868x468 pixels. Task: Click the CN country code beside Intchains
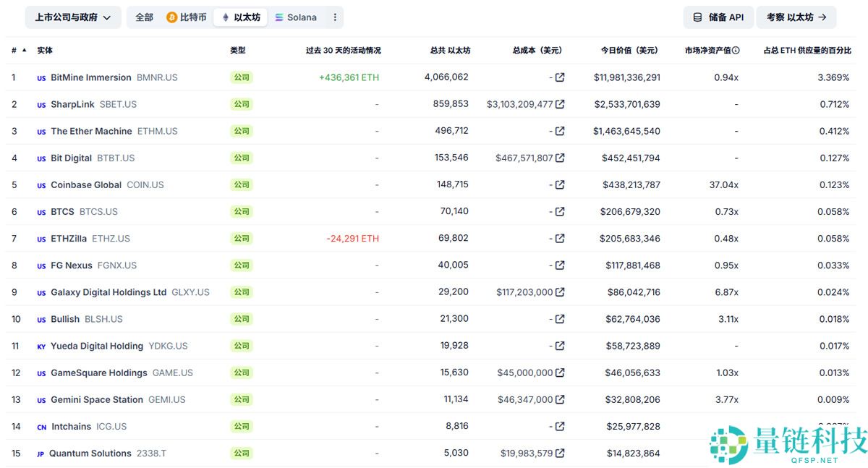click(x=41, y=427)
